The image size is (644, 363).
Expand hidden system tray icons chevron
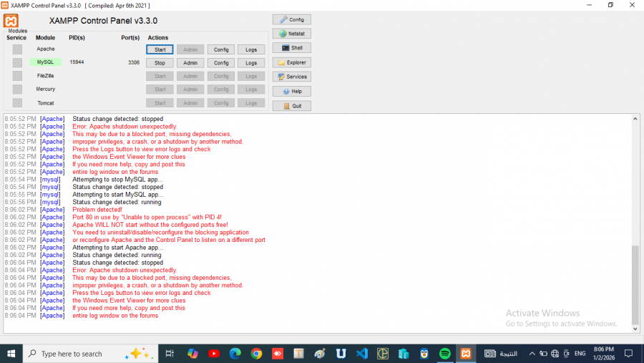click(532, 354)
